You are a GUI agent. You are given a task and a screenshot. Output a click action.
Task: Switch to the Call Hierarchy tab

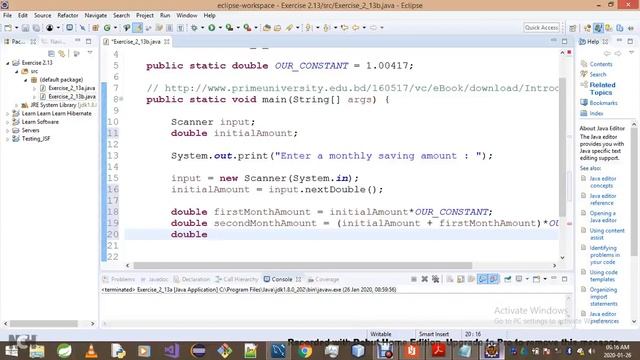pyautogui.click(x=237, y=279)
